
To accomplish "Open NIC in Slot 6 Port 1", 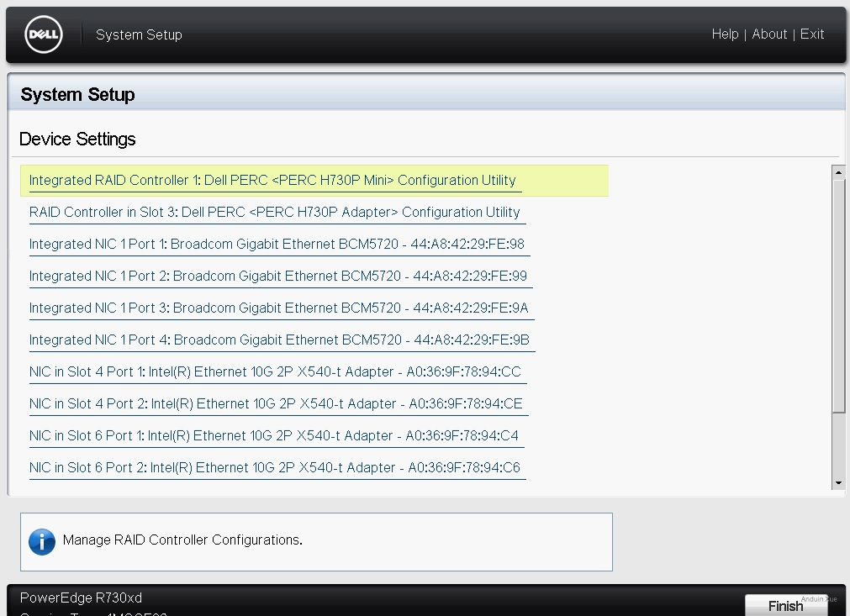I will [x=274, y=436].
